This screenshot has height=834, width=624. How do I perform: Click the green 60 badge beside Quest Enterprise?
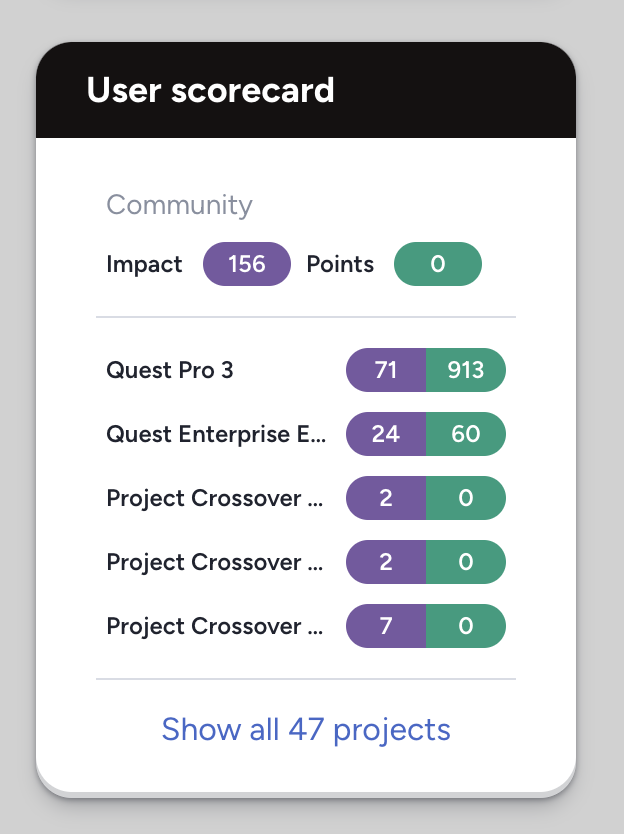pos(466,434)
